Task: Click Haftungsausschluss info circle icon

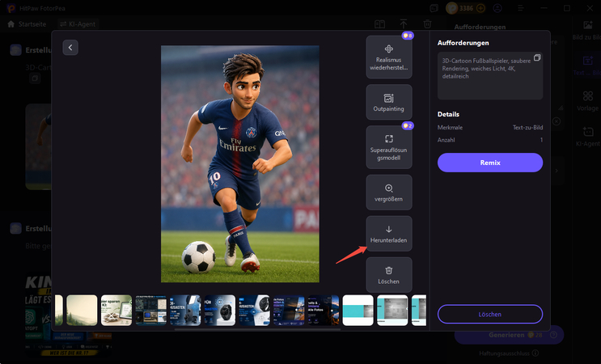Action: click(x=535, y=353)
